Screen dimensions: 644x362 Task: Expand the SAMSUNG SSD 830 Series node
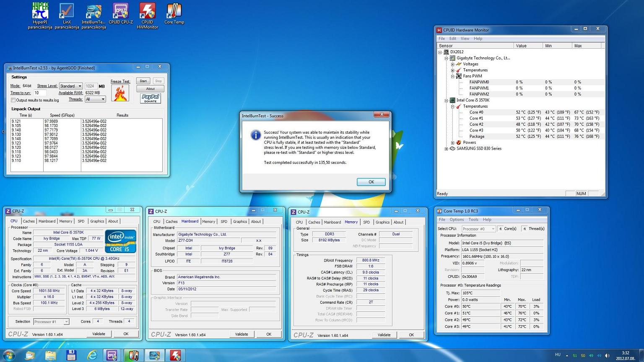tap(446, 148)
